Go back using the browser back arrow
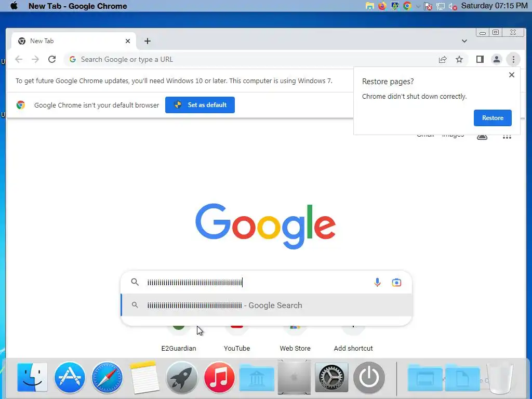532x399 pixels. 19,59
